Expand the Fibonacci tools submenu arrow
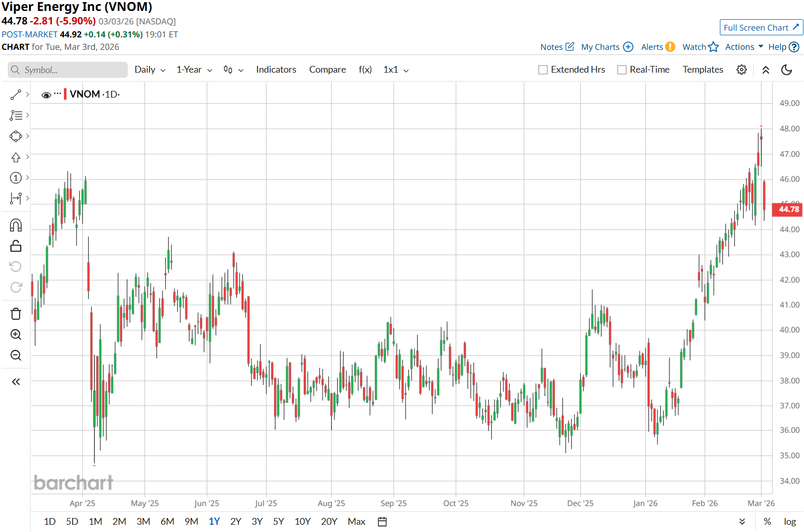 click(28, 115)
